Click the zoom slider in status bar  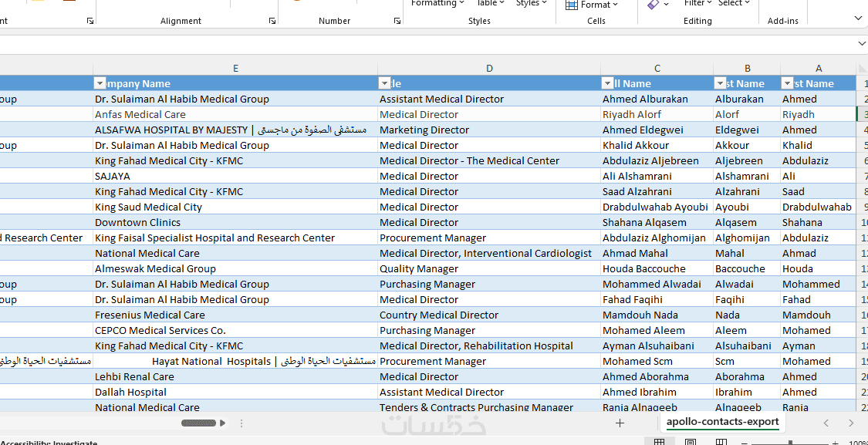pyautogui.click(x=790, y=443)
